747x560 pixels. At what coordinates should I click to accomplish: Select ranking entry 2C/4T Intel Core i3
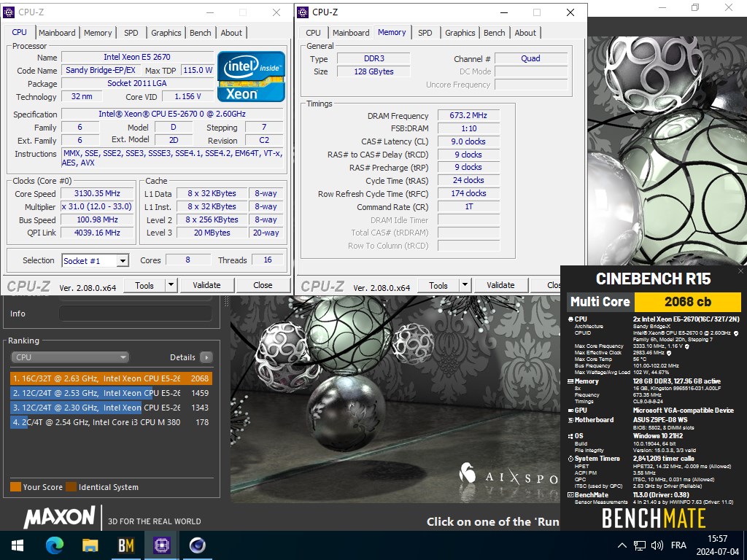[111, 422]
